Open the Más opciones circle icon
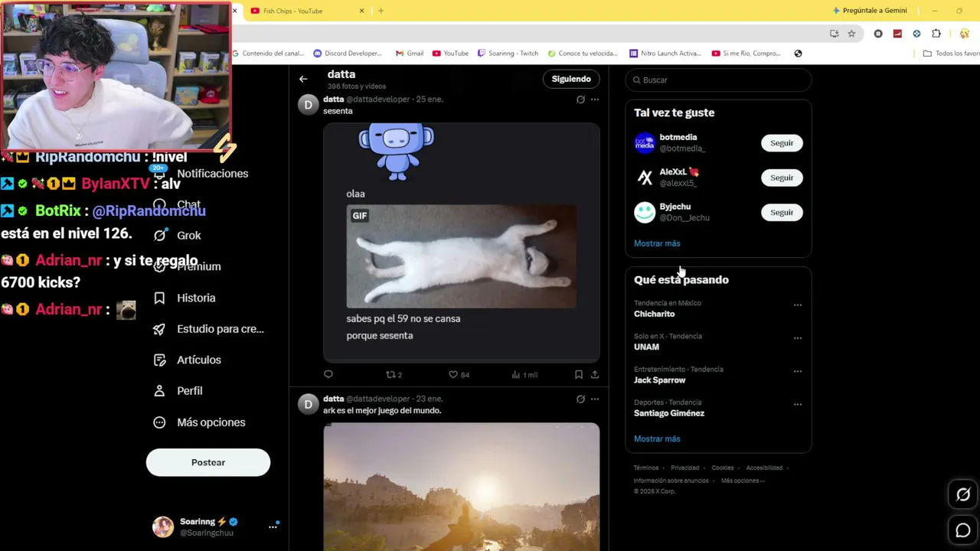Viewport: 980px width, 551px height. pyautogui.click(x=159, y=422)
